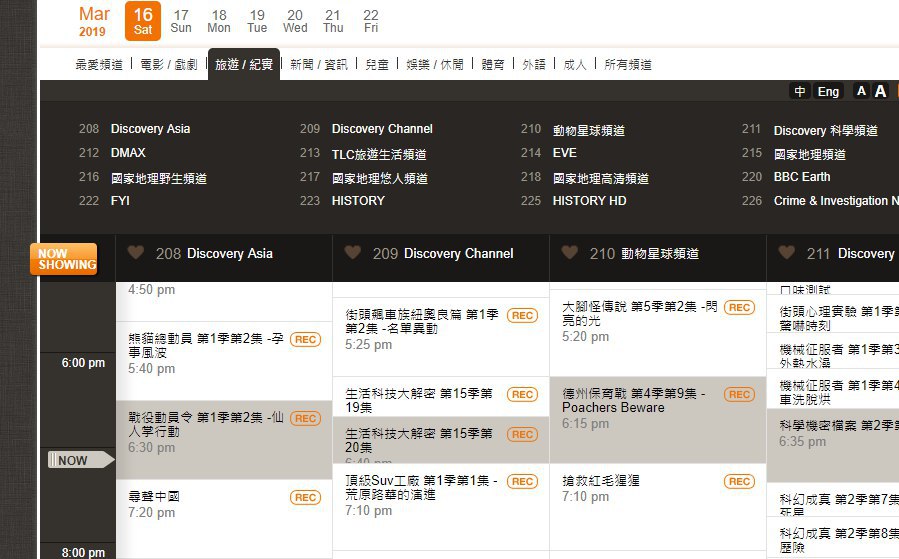This screenshot has width=899, height=559.
Task: Click heart icon next to 211 Discovery
Action: [x=787, y=253]
